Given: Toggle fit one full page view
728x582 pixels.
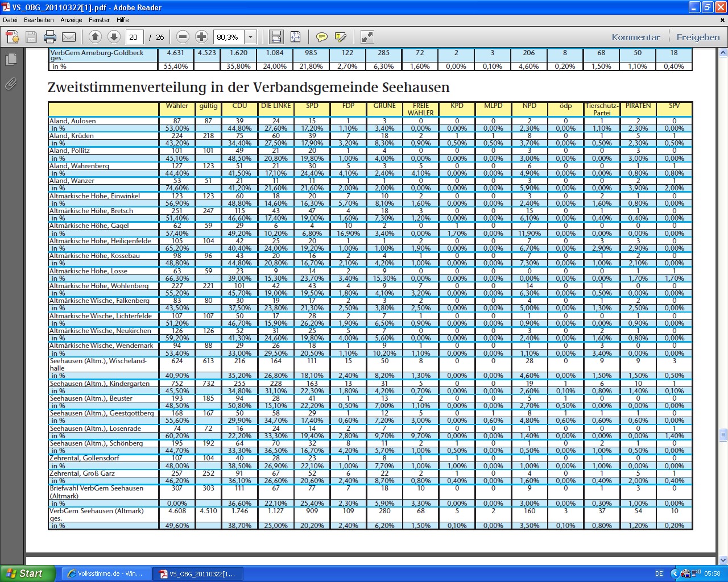Looking at the screenshot, I should pyautogui.click(x=295, y=38).
